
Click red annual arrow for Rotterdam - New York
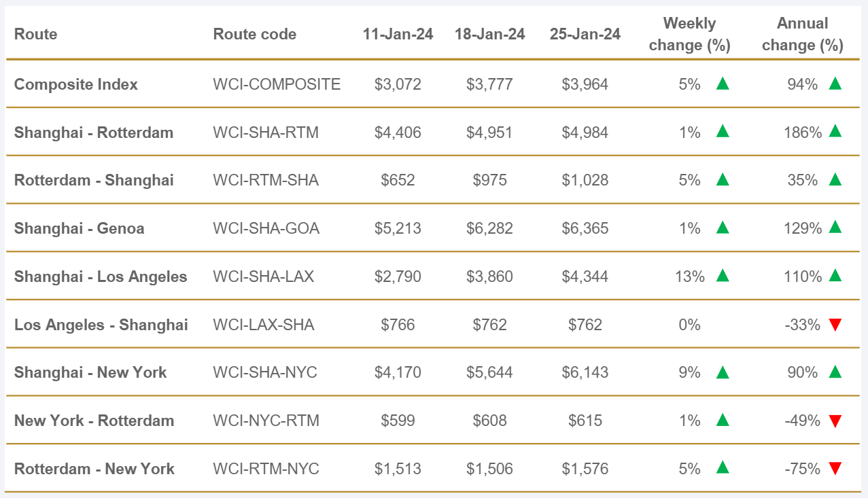835,469
